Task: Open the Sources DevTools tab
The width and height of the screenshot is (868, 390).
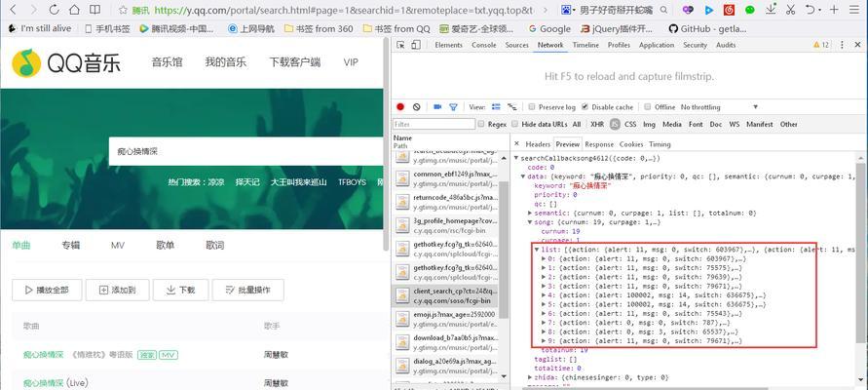Action: tap(517, 45)
